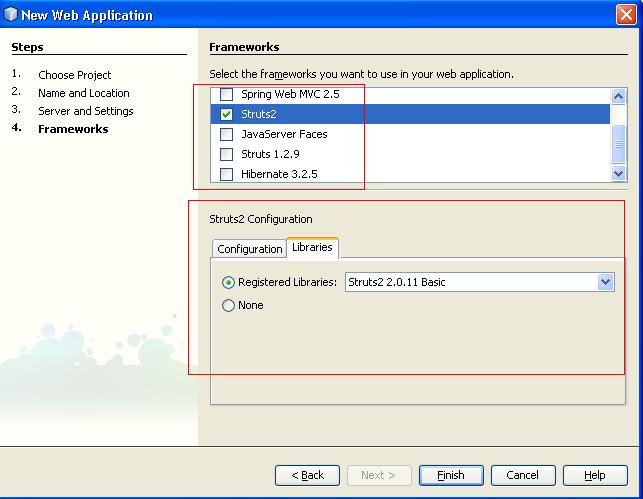643x499 pixels.
Task: Click the Frameworks step in Steps list
Action: tap(73, 129)
